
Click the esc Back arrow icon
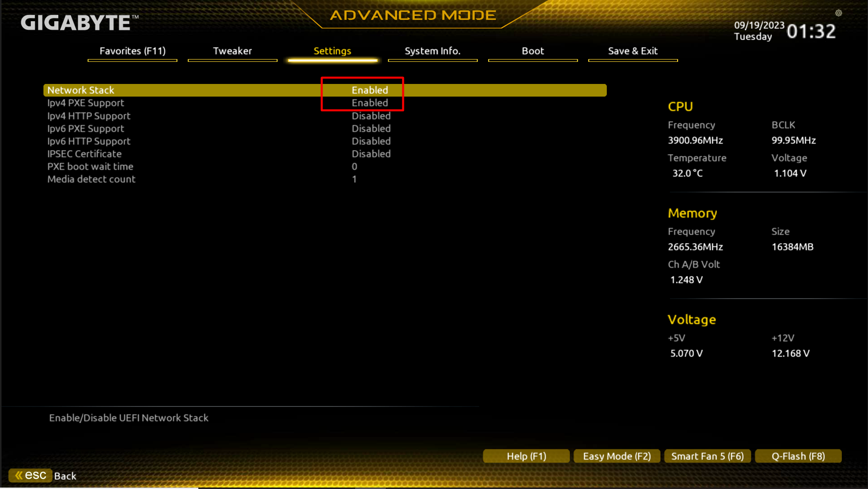click(19, 475)
